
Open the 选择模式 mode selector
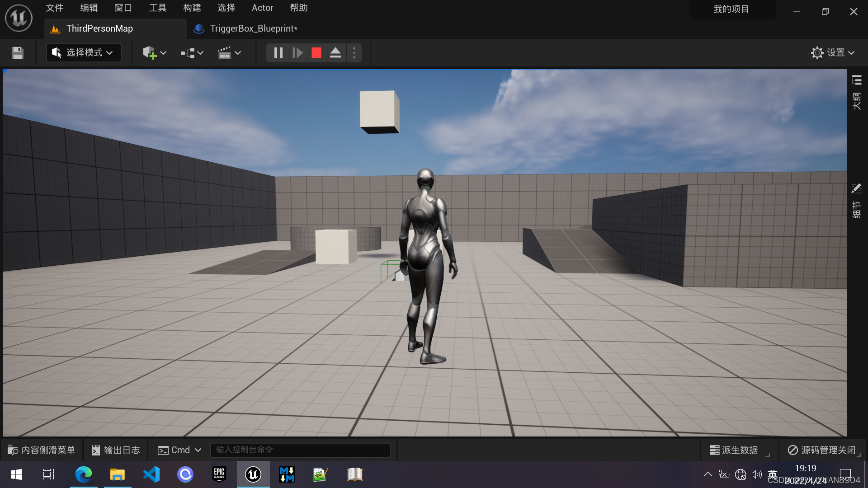[83, 53]
